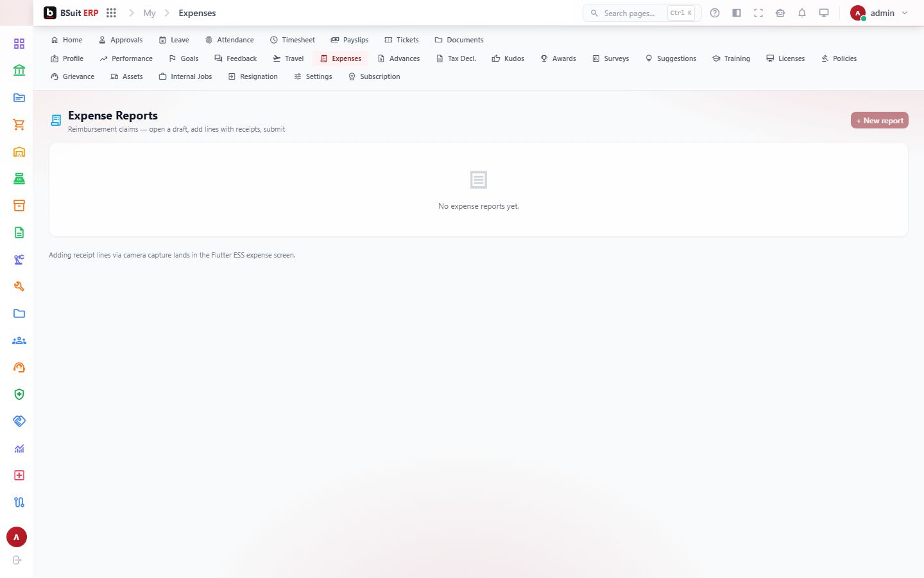Select the Tax Decl. tab
The height and width of the screenshot is (578, 924).
tap(456, 58)
